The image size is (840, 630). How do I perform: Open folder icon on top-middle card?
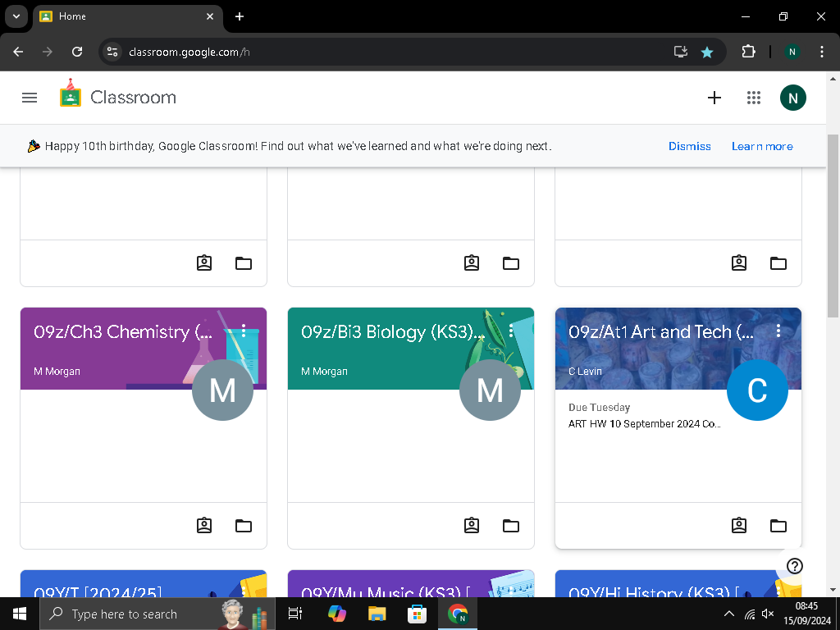[511, 263]
